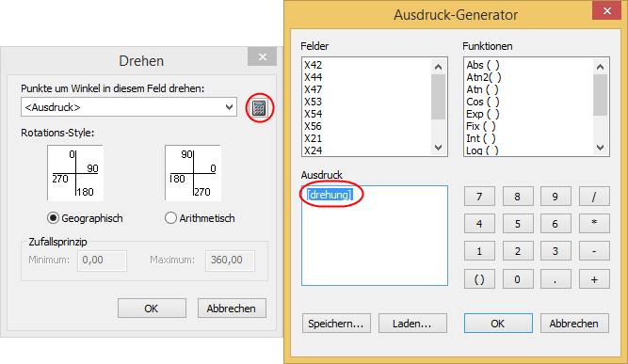Click keypad button 0
Screen dimensions: 628x364
pos(518,278)
